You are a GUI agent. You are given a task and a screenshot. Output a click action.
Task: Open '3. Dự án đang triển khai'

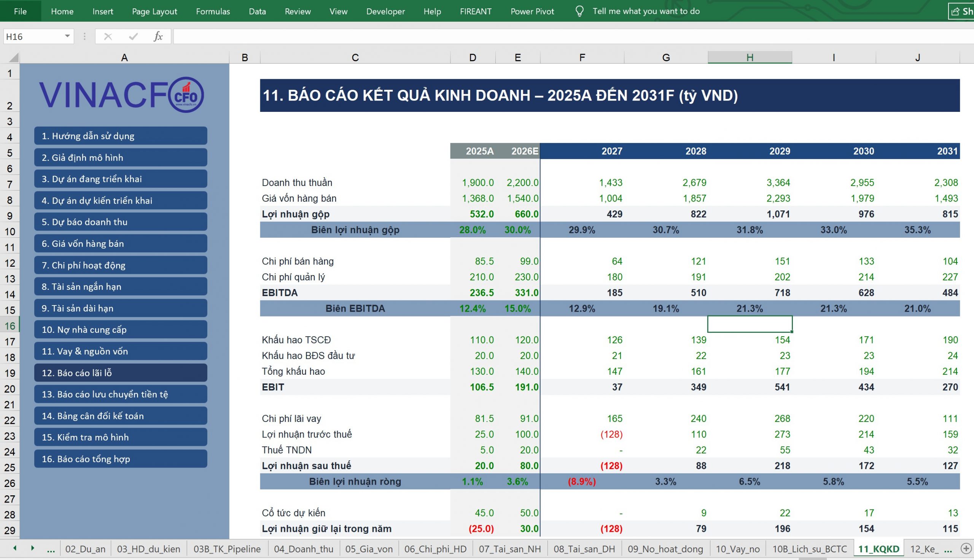click(121, 179)
